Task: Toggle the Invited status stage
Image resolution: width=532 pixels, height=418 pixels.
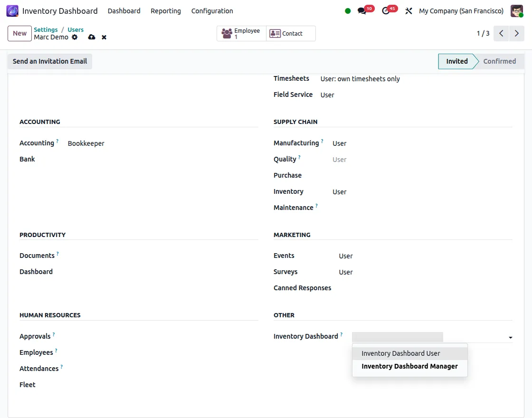Action: tap(456, 61)
